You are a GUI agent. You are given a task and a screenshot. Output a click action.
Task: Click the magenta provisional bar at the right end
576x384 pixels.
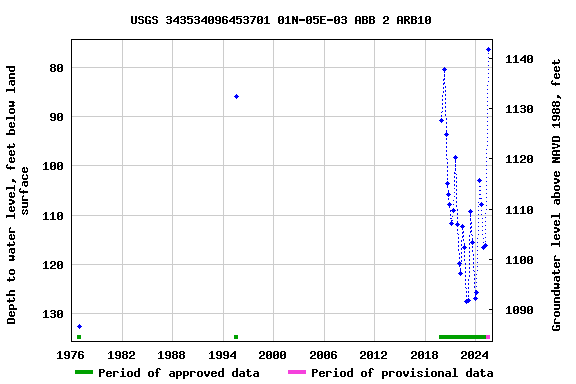[x=488, y=337]
